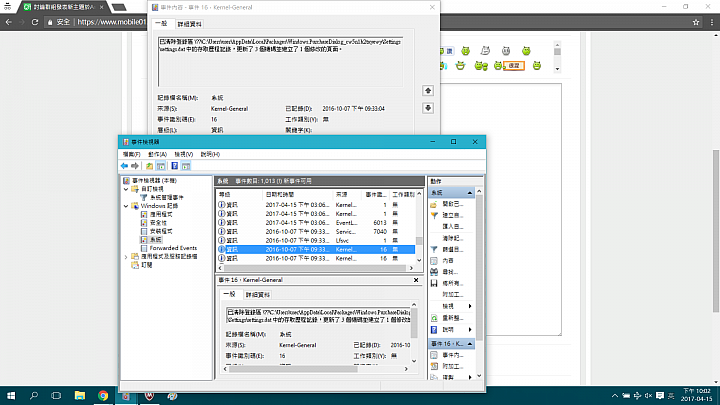Click Event Viewer toolbar forward arrow
720x405 pixels.
click(x=135, y=166)
